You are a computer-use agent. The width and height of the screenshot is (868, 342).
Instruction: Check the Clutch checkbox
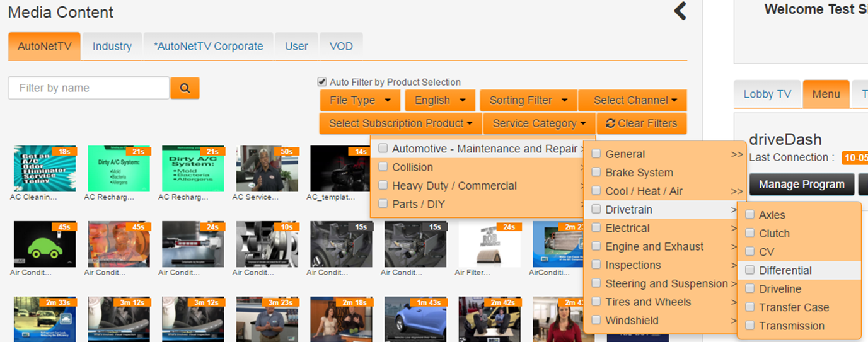[749, 232]
